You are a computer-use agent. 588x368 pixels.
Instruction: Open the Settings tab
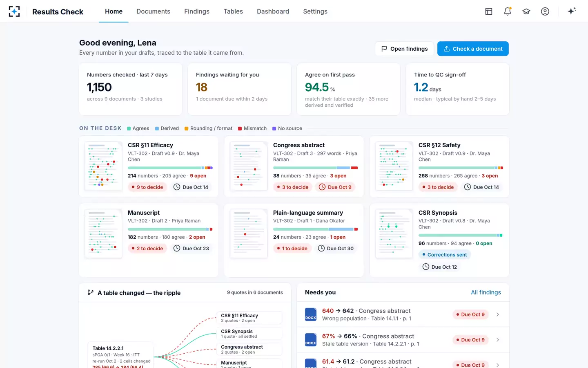315,11
